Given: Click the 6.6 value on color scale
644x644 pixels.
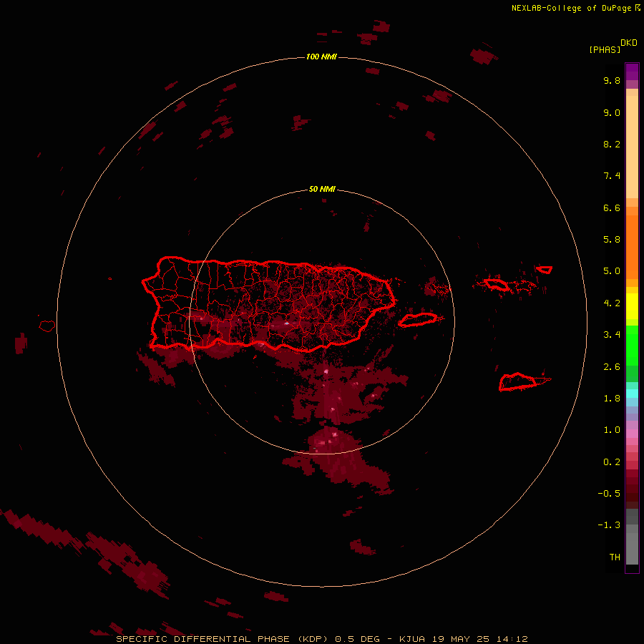Looking at the screenshot, I should tap(612, 208).
